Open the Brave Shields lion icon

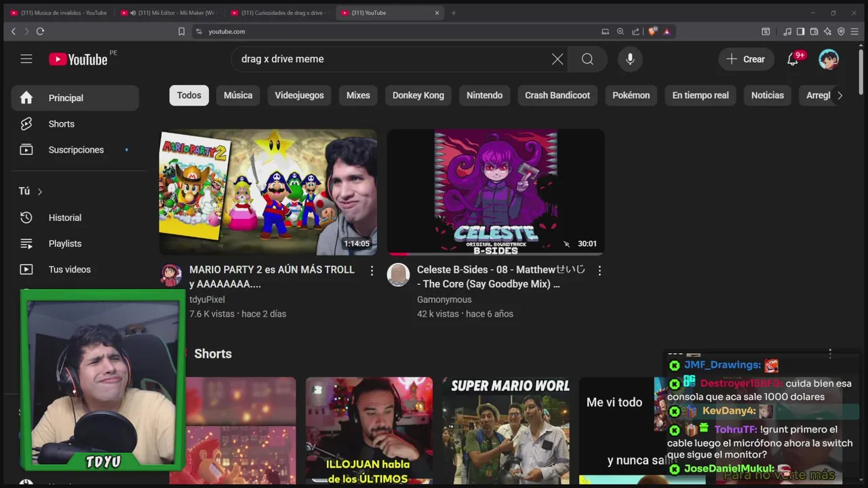click(x=652, y=31)
